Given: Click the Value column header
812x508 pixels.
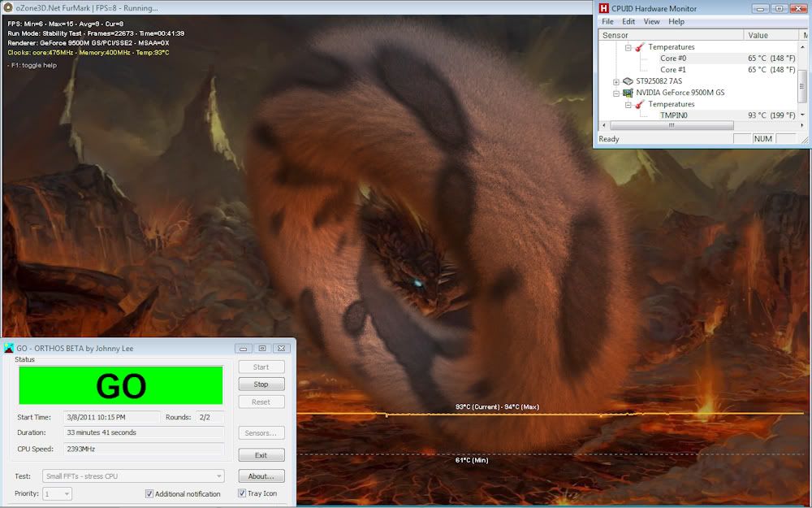Looking at the screenshot, I should [x=771, y=35].
